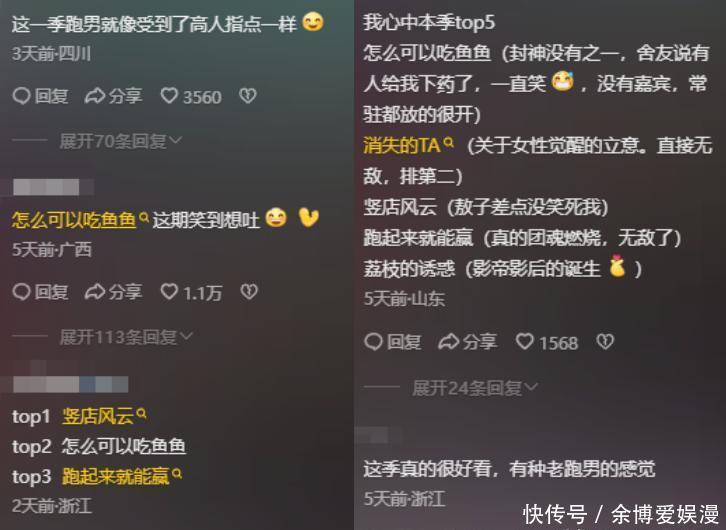Dislike the 高人指点 comment with broken heart
The width and height of the screenshot is (726, 530).
[x=248, y=96]
